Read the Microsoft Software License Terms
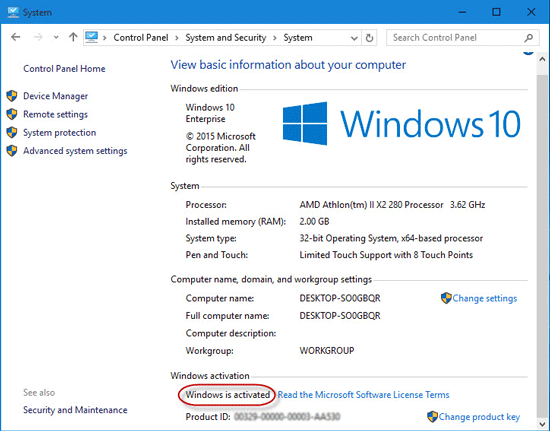The width and height of the screenshot is (550, 431). click(363, 395)
